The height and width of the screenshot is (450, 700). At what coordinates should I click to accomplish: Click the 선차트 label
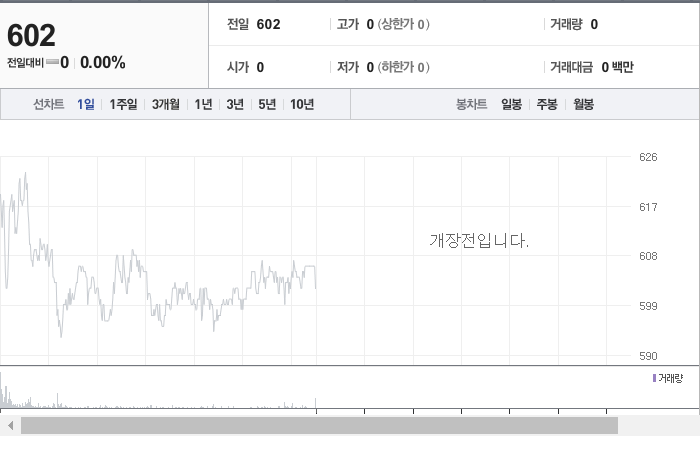click(x=49, y=104)
